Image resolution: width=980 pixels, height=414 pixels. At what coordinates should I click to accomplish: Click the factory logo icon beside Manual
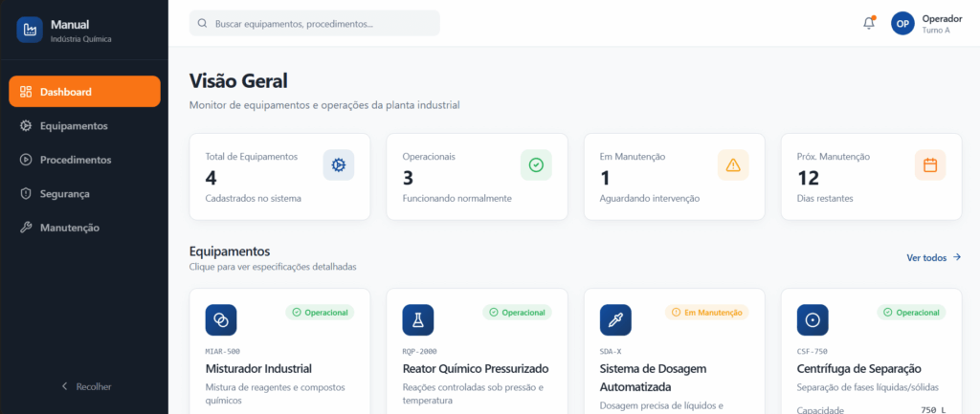(x=30, y=30)
